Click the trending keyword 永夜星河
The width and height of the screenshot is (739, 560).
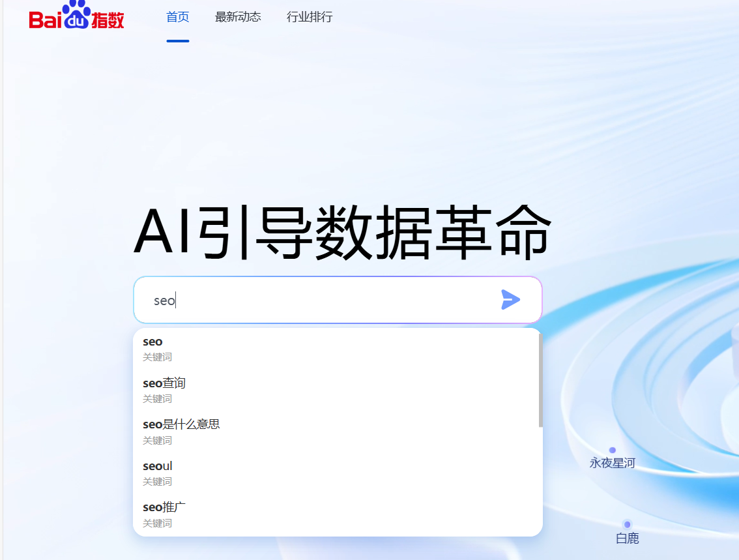pos(611,462)
